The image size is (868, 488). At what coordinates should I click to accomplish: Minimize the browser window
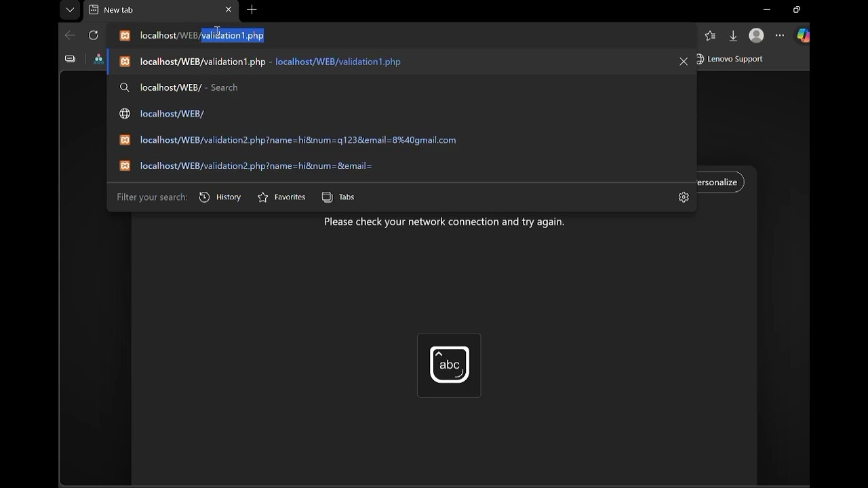tap(767, 9)
